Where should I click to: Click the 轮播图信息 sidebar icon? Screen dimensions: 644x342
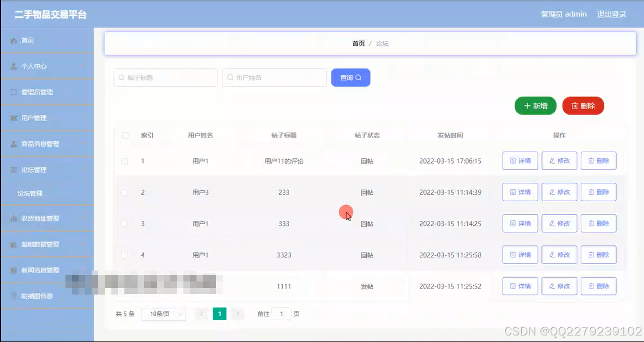[x=14, y=296]
